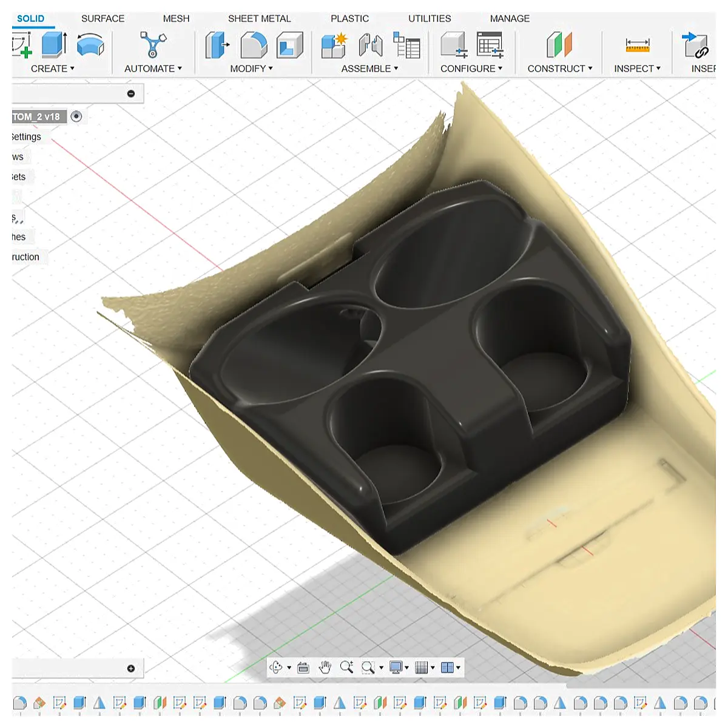Open the AUTOMATE dropdown menu
Image resolution: width=728 pixels, height=728 pixels.
click(153, 69)
